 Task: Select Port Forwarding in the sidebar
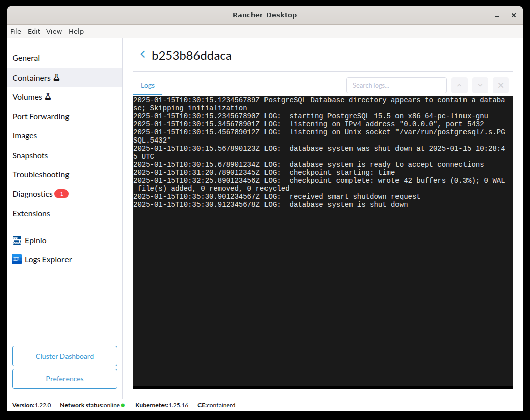(40, 116)
